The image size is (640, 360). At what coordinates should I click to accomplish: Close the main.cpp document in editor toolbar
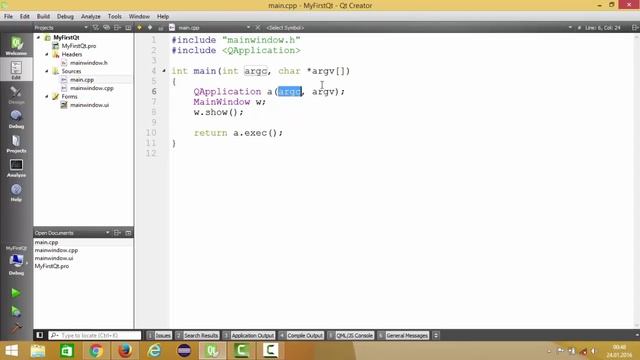[258, 27]
